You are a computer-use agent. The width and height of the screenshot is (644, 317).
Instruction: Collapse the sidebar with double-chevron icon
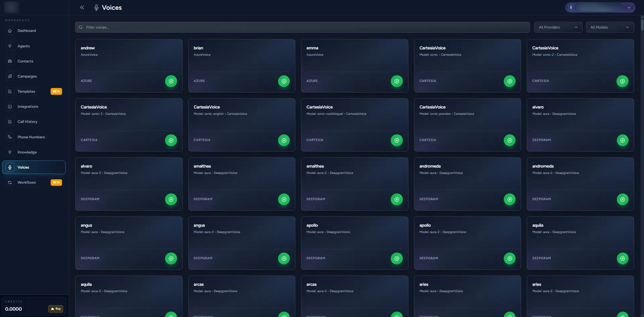(82, 7)
